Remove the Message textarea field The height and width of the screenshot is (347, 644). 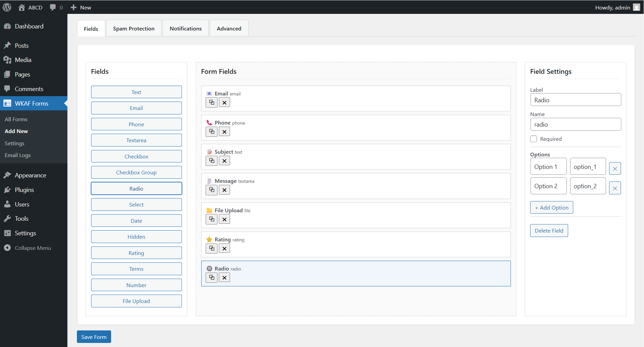(x=224, y=190)
